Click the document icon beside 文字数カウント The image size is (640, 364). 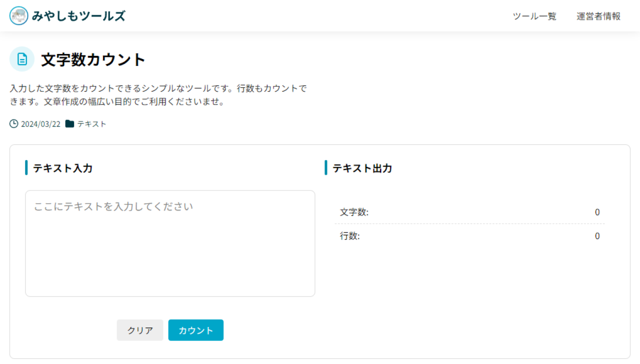click(x=22, y=59)
